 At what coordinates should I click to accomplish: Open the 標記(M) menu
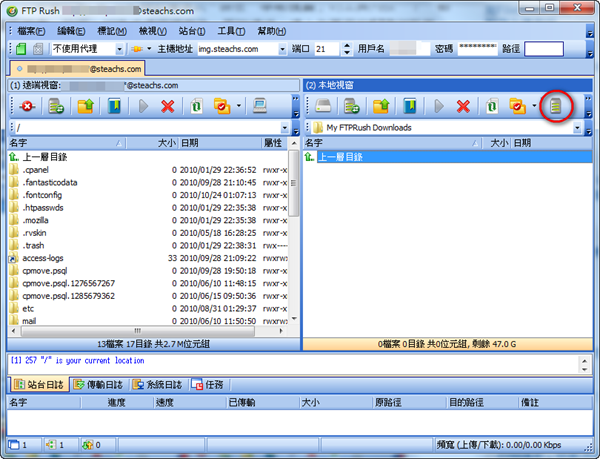(x=112, y=31)
